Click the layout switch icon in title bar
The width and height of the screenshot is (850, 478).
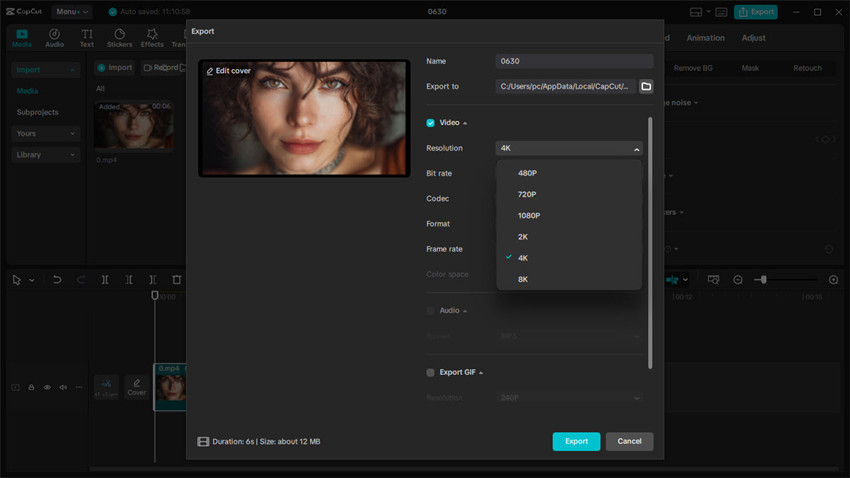tap(696, 12)
